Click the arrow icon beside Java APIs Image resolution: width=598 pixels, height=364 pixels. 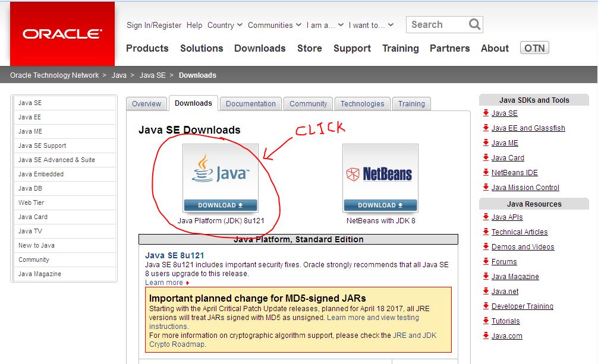click(x=486, y=217)
